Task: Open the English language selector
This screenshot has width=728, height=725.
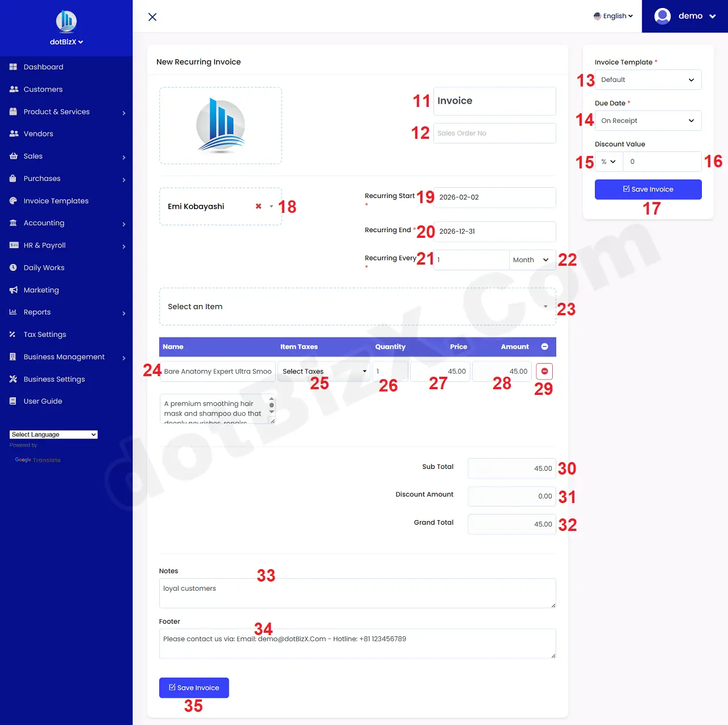Action: tap(613, 16)
